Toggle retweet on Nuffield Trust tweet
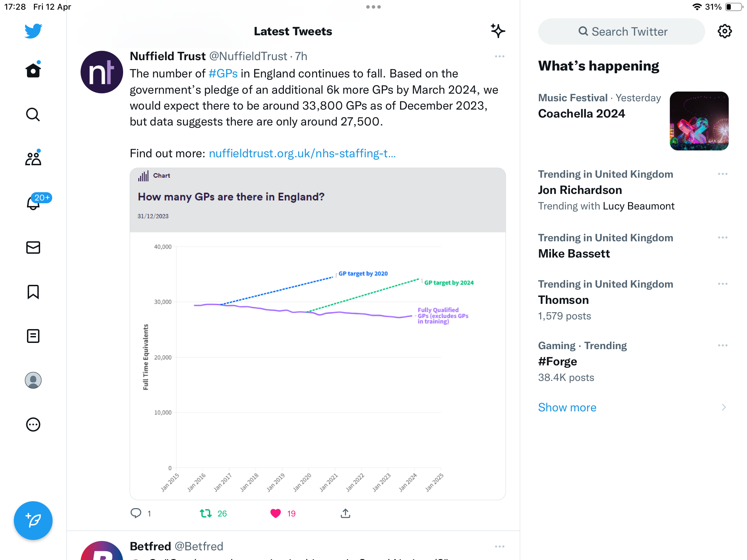Image resolution: width=747 pixels, height=560 pixels. point(206,513)
